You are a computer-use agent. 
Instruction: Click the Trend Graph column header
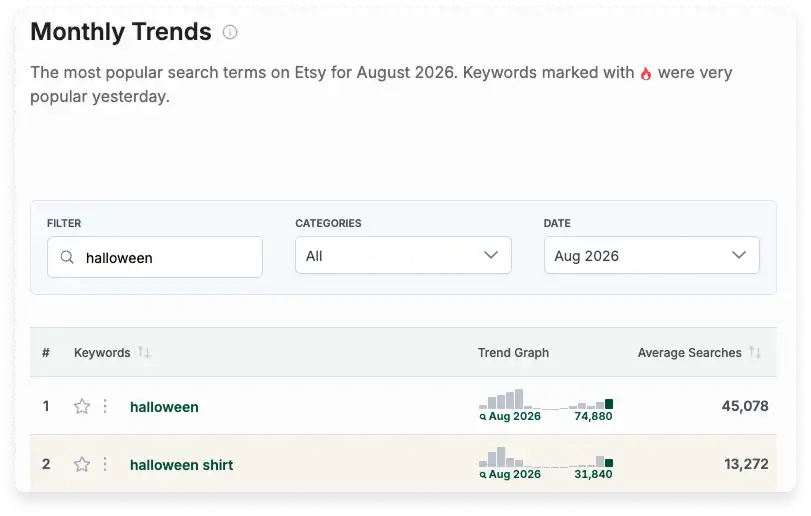point(513,353)
